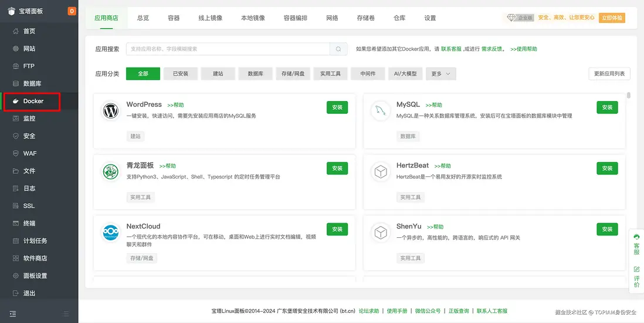Switch to the 网络 tab

tap(333, 18)
